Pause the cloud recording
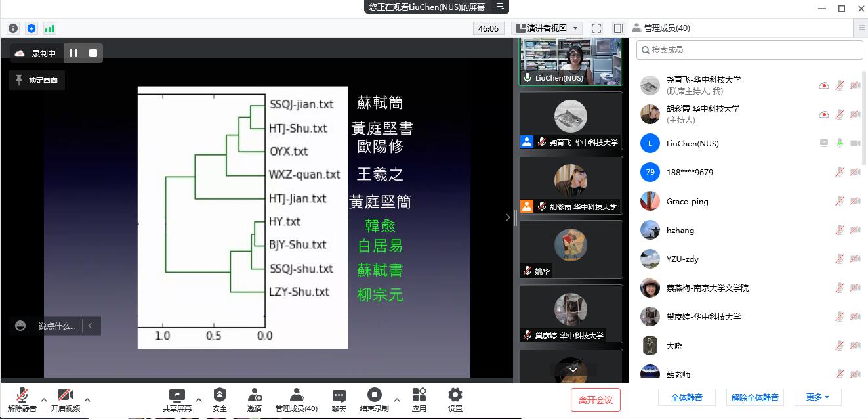 [73, 53]
